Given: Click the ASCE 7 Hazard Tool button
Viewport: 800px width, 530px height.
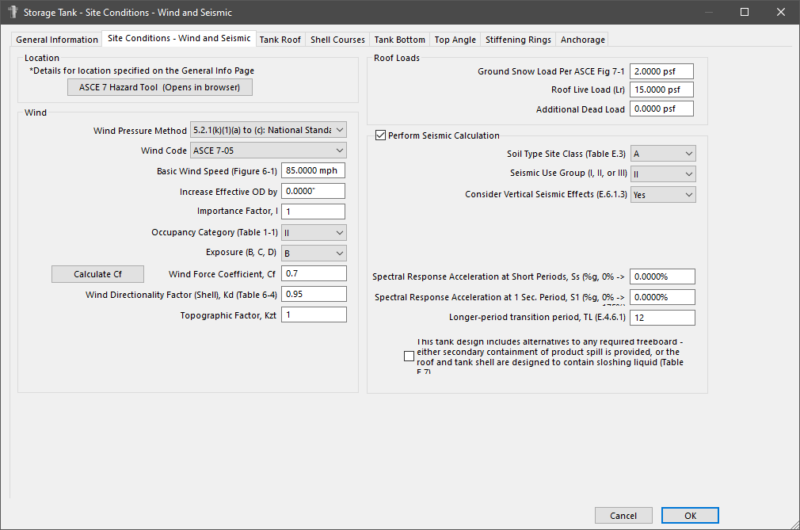Looking at the screenshot, I should [x=160, y=87].
